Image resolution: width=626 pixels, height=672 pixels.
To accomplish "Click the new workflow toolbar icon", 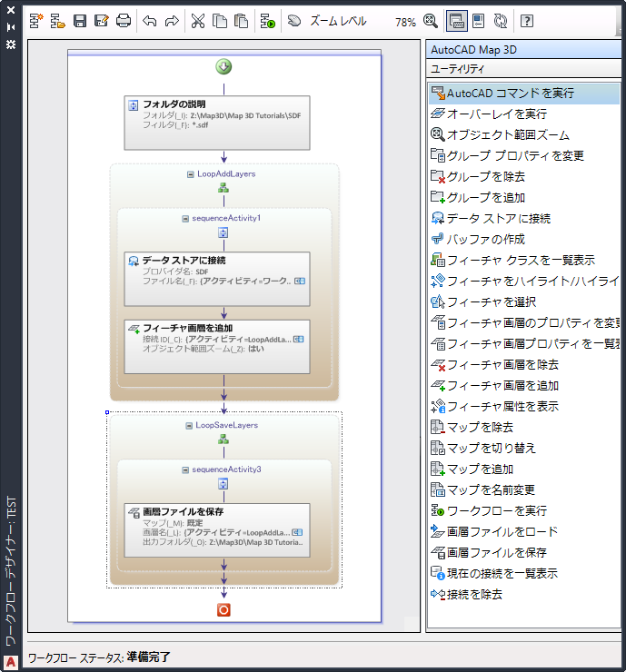I will click(x=36, y=21).
